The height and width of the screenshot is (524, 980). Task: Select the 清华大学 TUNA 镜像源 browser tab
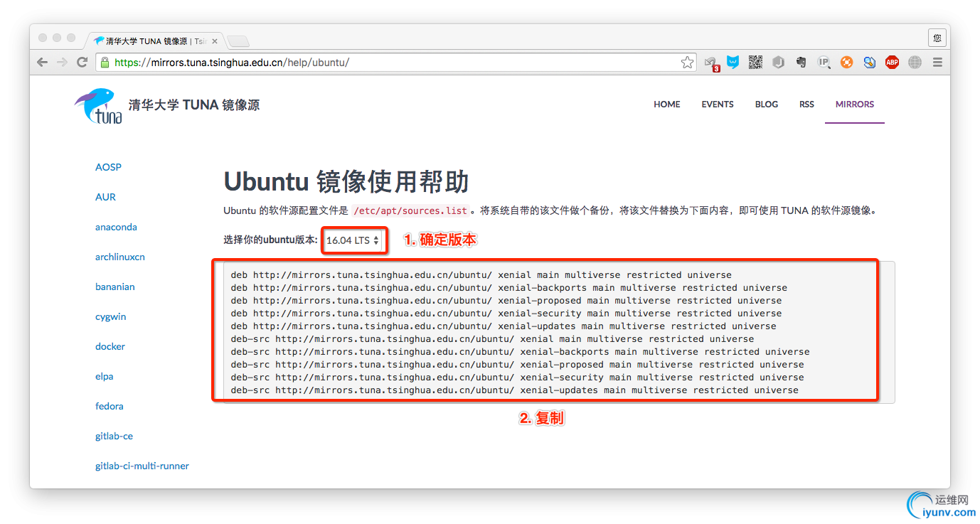coord(155,41)
